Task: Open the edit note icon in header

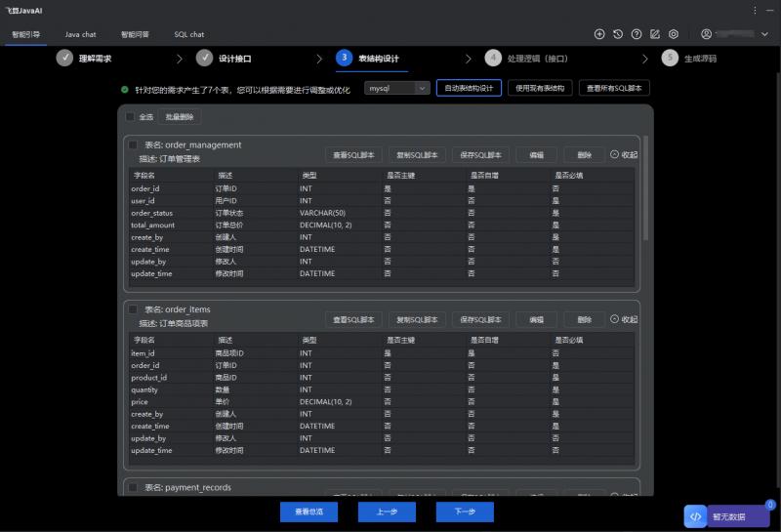Action: (x=655, y=34)
